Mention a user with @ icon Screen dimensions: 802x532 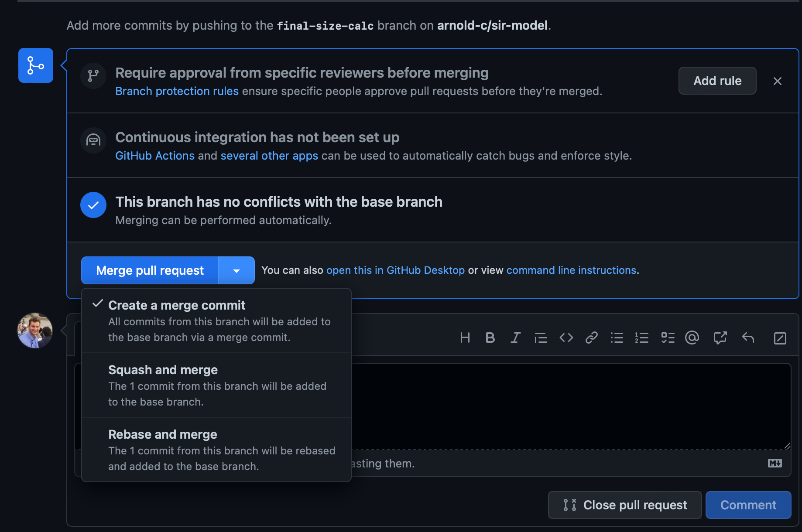pos(692,338)
